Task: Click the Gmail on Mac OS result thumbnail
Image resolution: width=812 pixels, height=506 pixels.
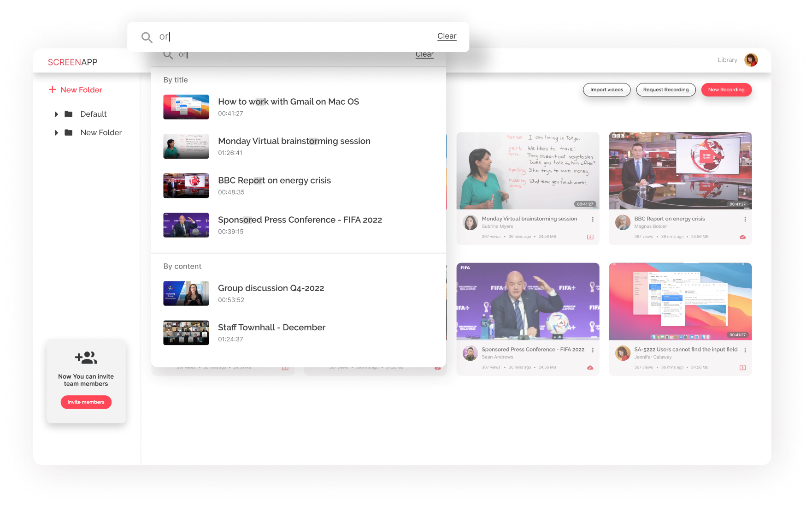Action: click(x=186, y=107)
